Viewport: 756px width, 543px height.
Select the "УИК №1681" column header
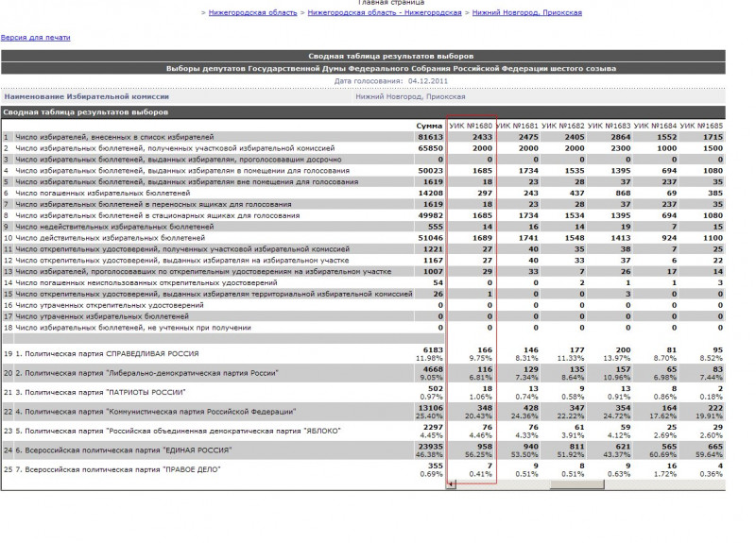point(517,126)
